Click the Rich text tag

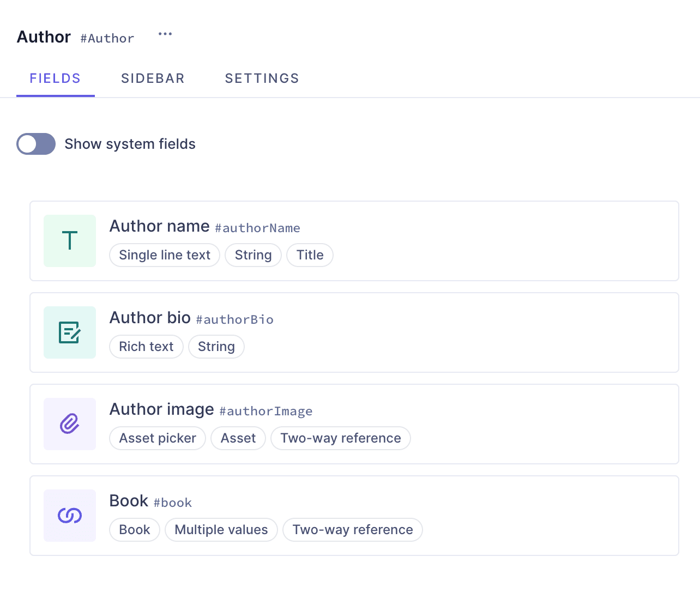(146, 347)
